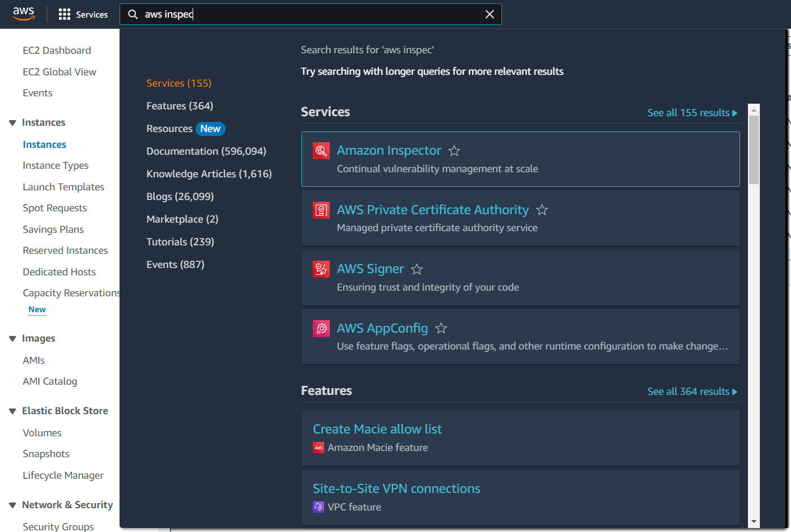Switch to the Documentation results category
This screenshot has height=532, width=791.
point(206,151)
